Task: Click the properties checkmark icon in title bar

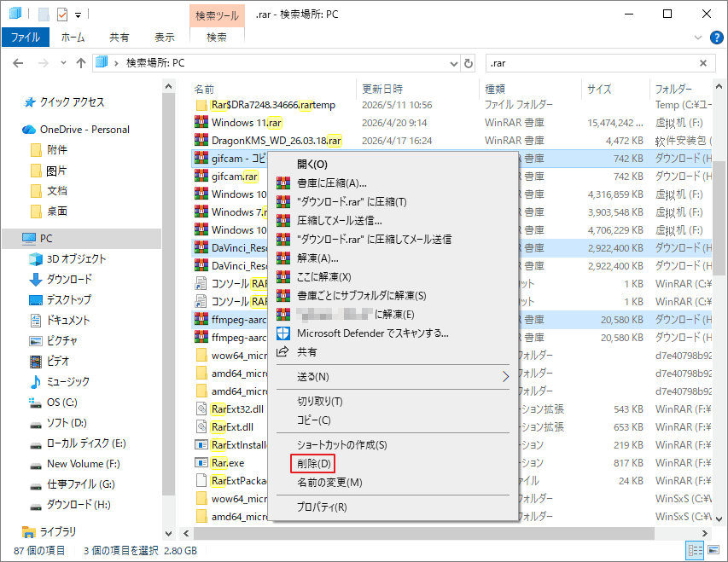Action: pos(62,14)
